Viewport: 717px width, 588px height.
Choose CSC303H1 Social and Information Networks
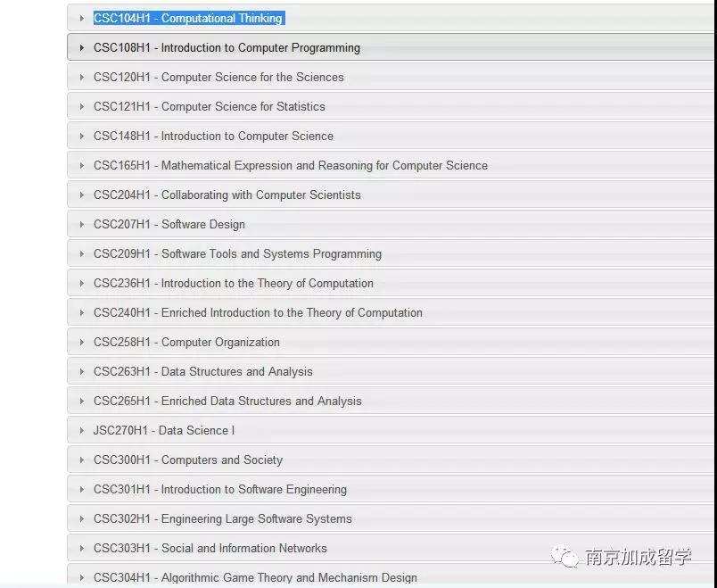[210, 548]
